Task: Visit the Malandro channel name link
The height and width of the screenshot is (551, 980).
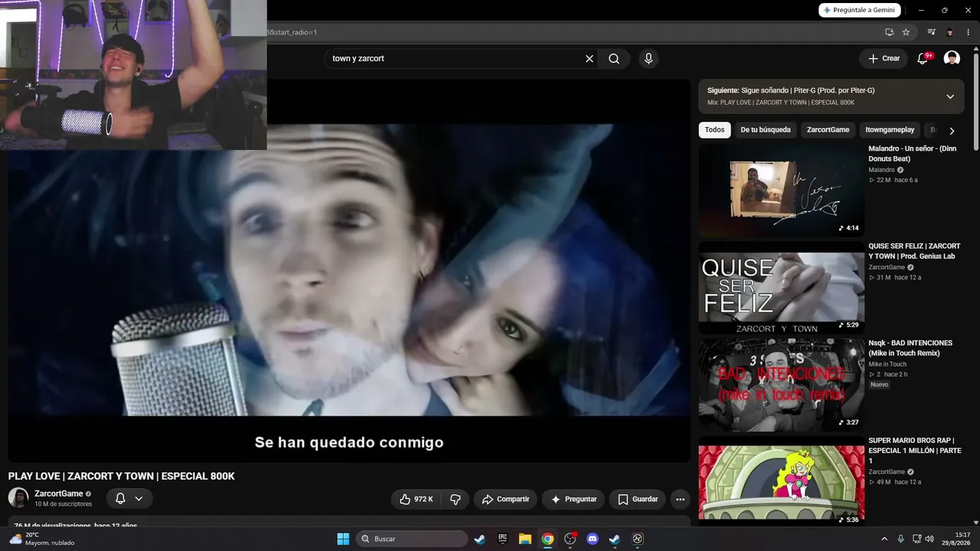Action: [881, 170]
